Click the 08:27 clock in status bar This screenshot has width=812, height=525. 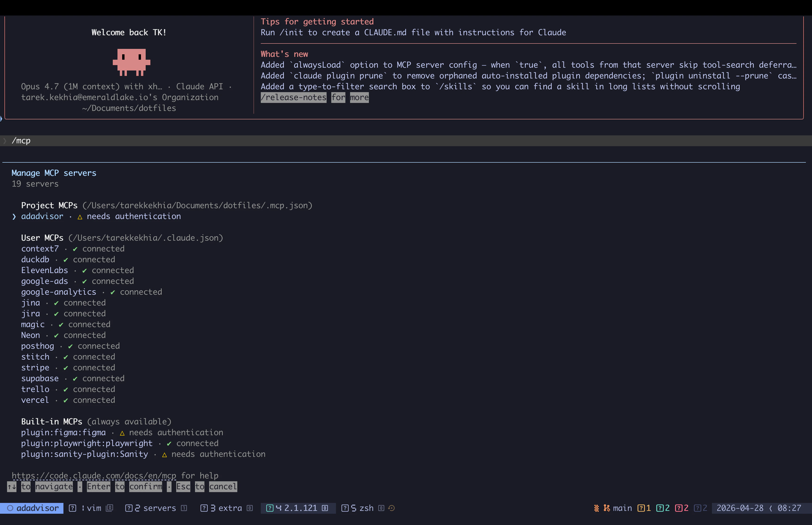pyautogui.click(x=789, y=508)
